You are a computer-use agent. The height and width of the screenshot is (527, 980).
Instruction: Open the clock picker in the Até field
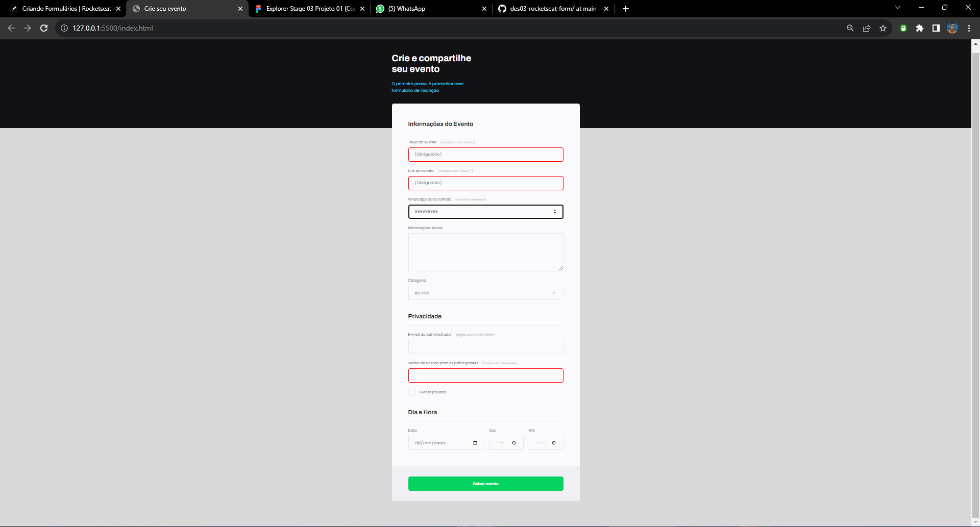point(554,443)
